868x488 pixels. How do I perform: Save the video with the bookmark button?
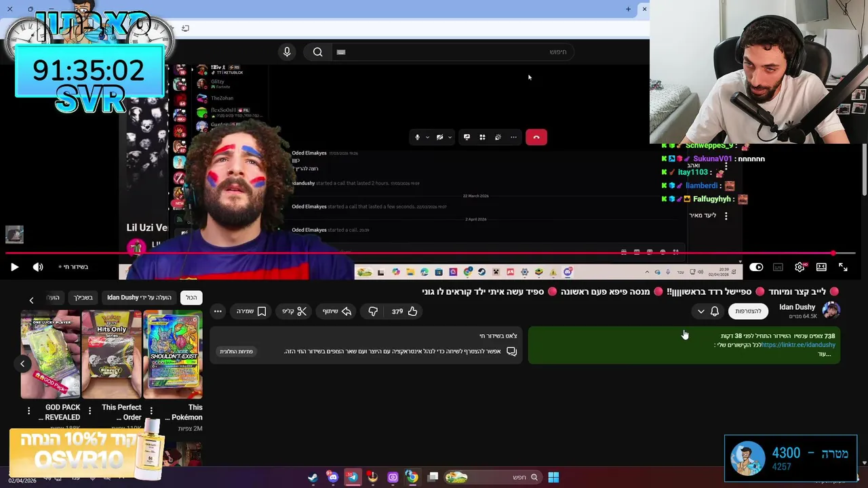coord(251,311)
